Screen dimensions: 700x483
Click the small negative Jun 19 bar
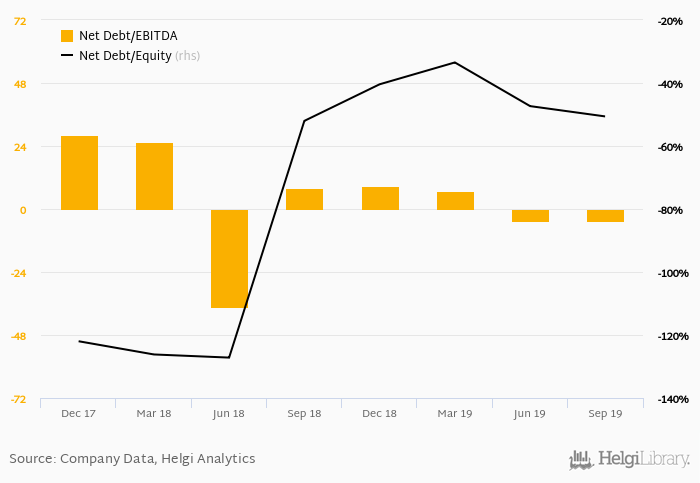coord(530,216)
